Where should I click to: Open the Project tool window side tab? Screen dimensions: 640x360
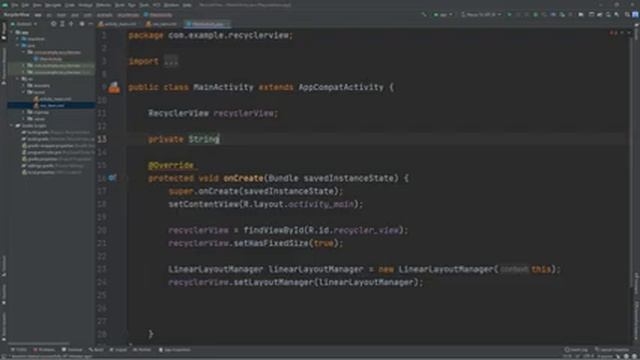pos(3,32)
